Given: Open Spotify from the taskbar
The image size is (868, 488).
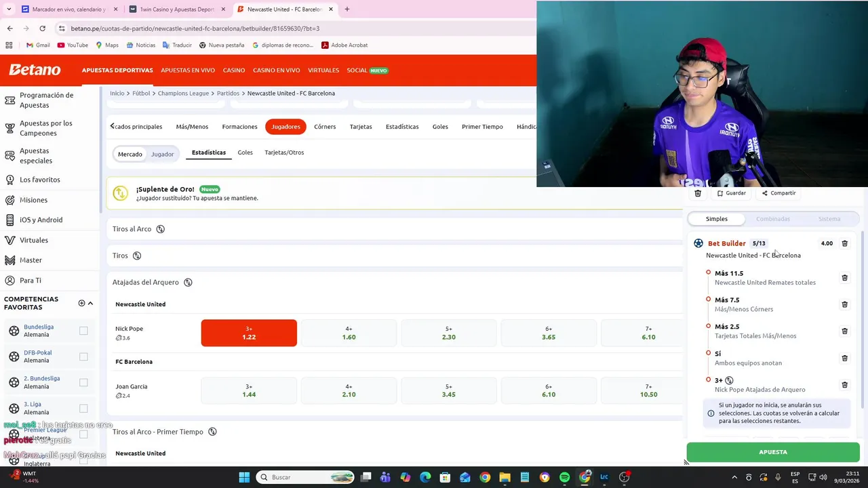Looking at the screenshot, I should point(565,477).
